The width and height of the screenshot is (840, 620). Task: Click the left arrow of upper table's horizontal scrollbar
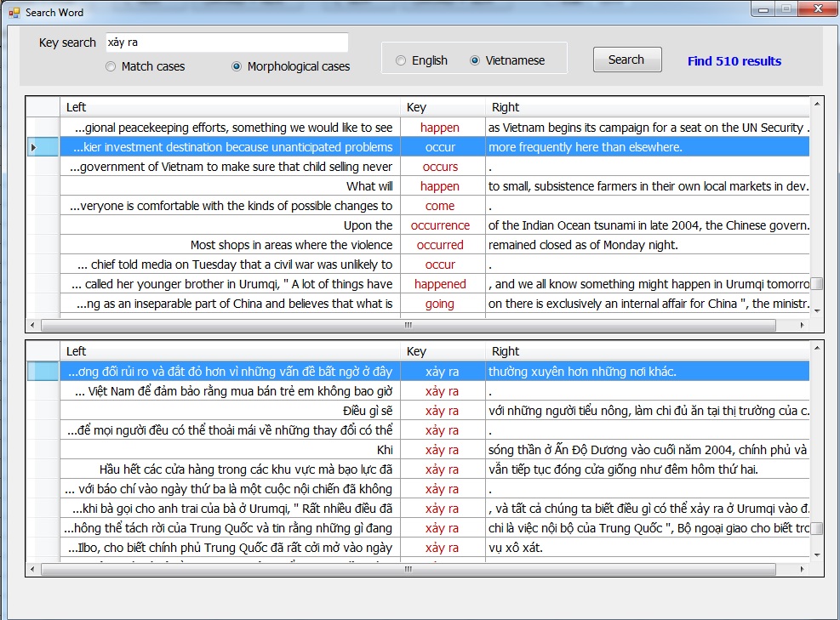click(x=32, y=325)
